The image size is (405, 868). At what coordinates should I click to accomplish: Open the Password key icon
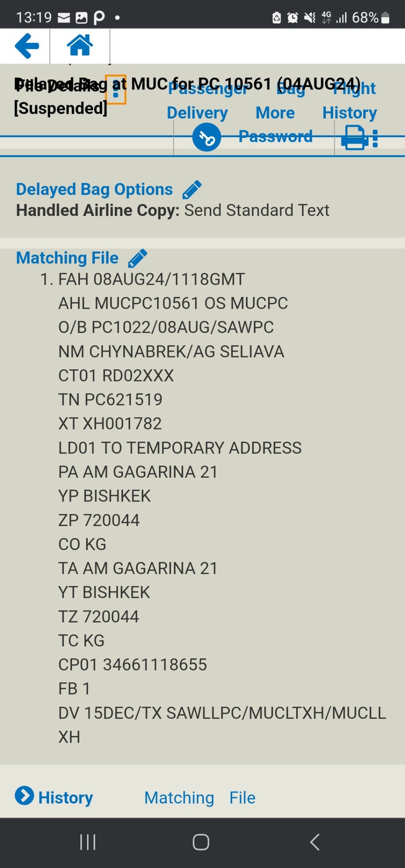coord(206,137)
